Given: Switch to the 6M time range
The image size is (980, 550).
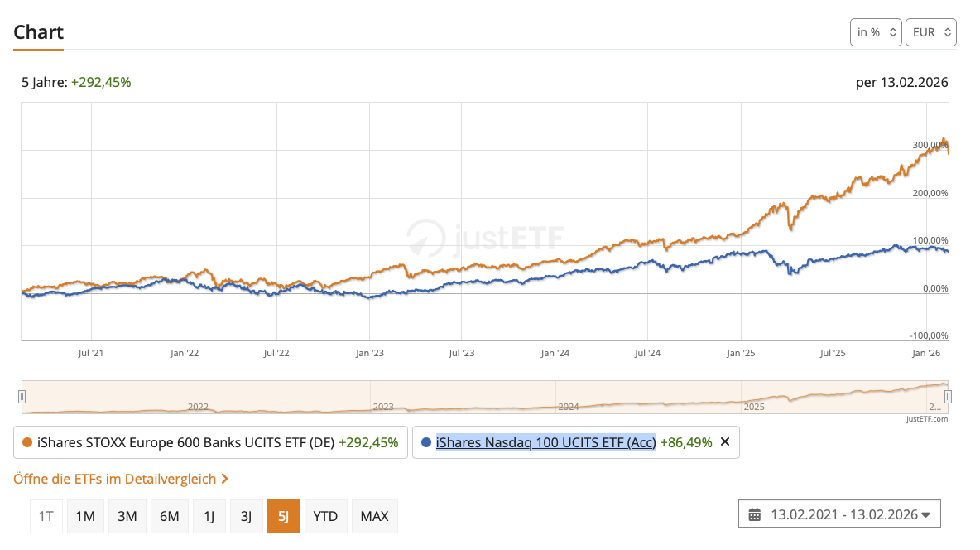Looking at the screenshot, I should pos(170,516).
